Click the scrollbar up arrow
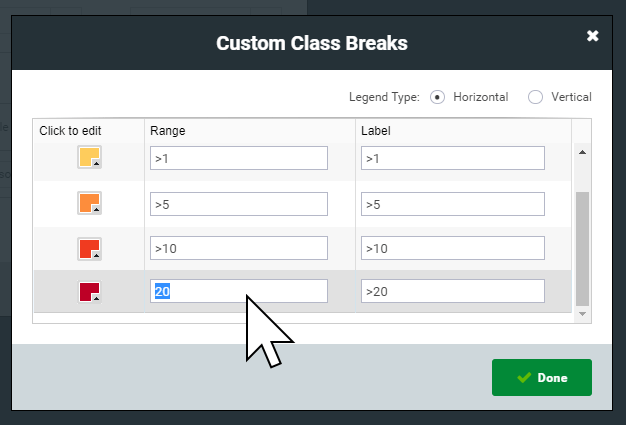The height and width of the screenshot is (425, 626). tap(582, 152)
